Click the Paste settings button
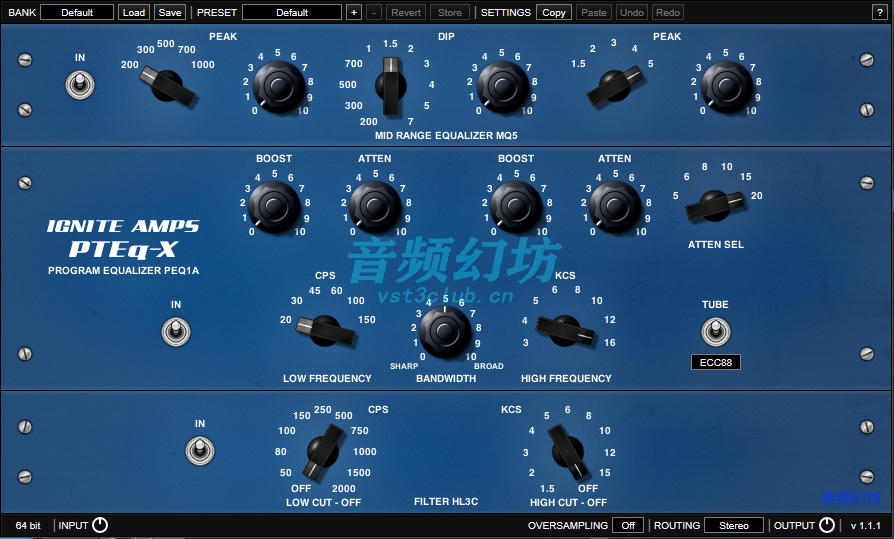The image size is (894, 539). [594, 13]
